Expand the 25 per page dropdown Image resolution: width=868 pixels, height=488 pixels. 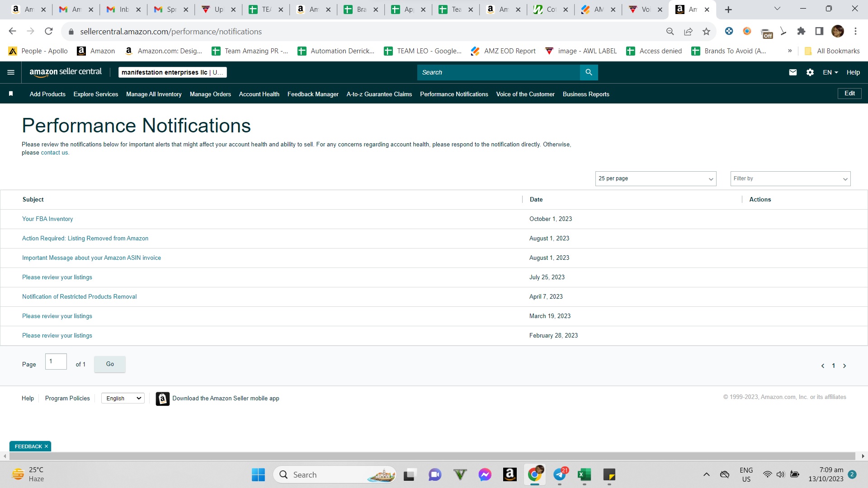point(656,178)
